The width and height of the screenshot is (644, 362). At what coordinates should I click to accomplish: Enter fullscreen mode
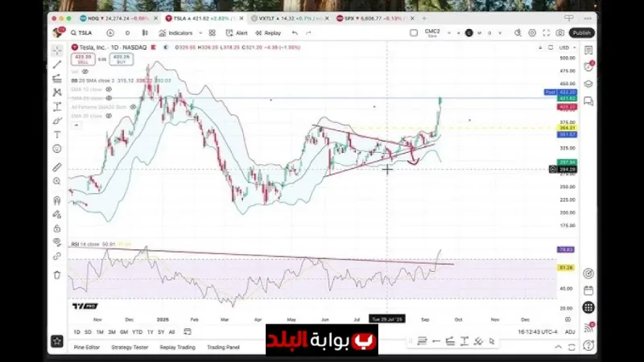[x=547, y=33]
